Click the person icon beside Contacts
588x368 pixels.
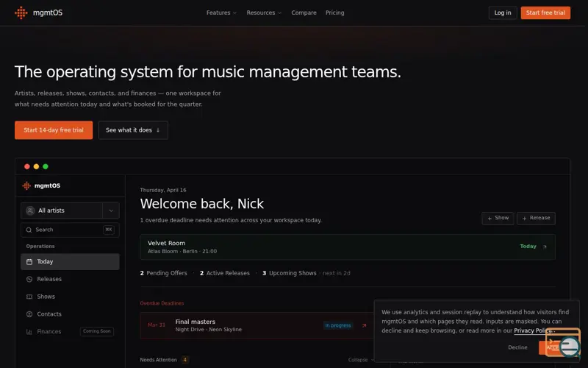[29, 314]
